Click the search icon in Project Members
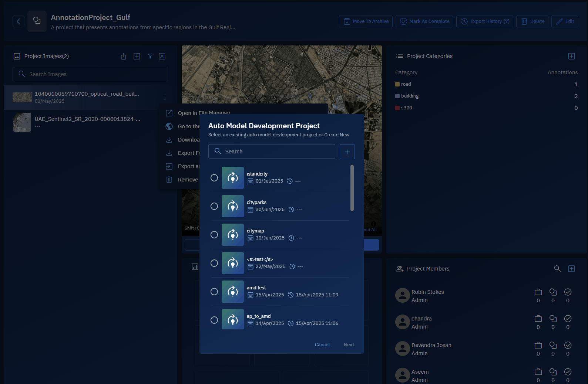 557,269
